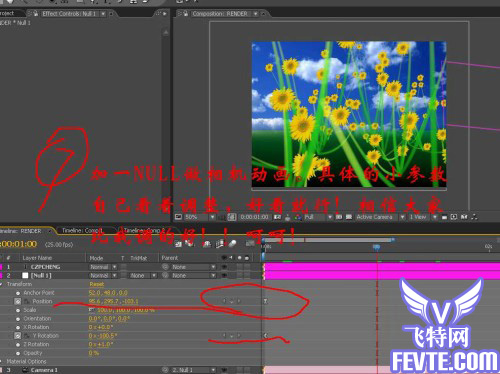Toggle the Z Rotation stopwatch
Screen dimensions: 500x374
coord(18,344)
